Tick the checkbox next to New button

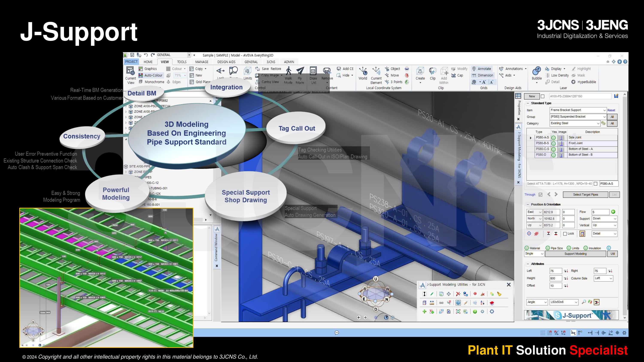tap(542, 96)
